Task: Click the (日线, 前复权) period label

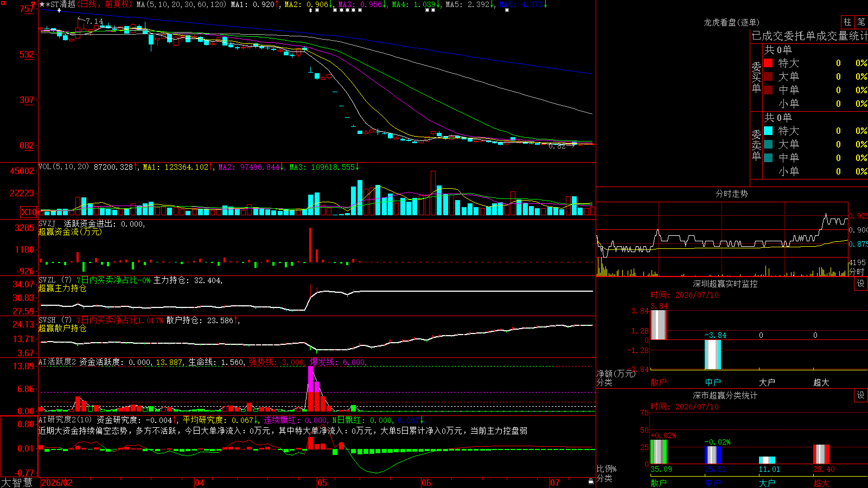Action: [x=104, y=4]
